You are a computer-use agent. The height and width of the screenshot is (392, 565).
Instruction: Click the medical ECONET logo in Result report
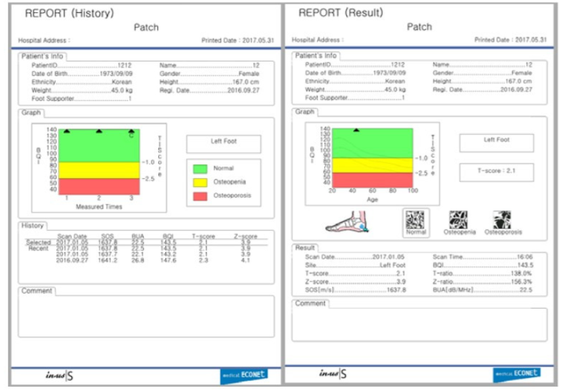(x=516, y=374)
